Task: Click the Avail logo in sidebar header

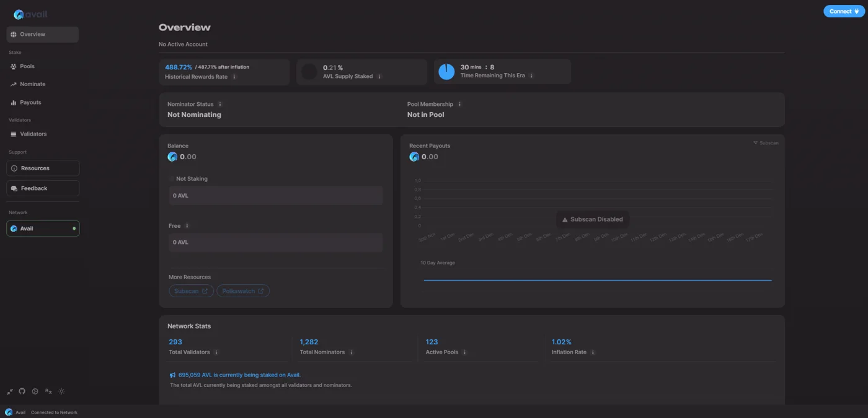Action: click(31, 14)
